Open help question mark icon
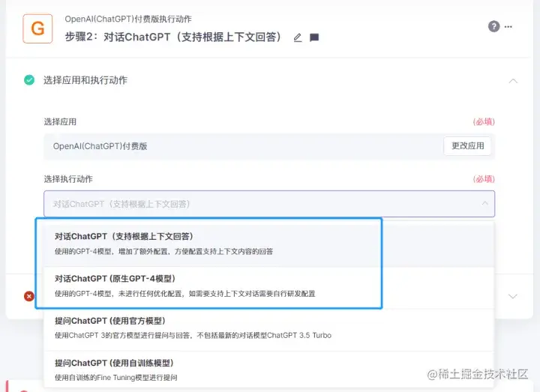This screenshot has width=540, height=392. coord(493,26)
